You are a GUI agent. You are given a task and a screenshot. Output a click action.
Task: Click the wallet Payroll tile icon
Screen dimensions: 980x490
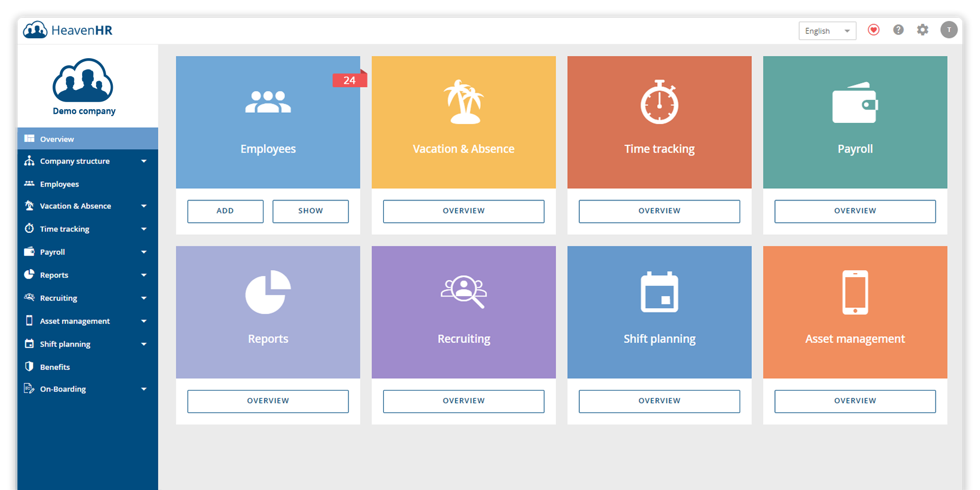tap(855, 103)
